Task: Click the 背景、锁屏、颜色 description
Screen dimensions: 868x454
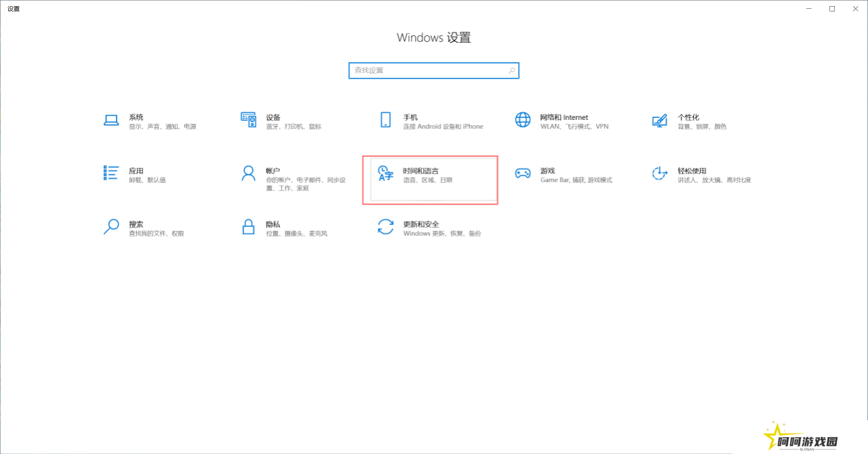Action: [x=702, y=127]
